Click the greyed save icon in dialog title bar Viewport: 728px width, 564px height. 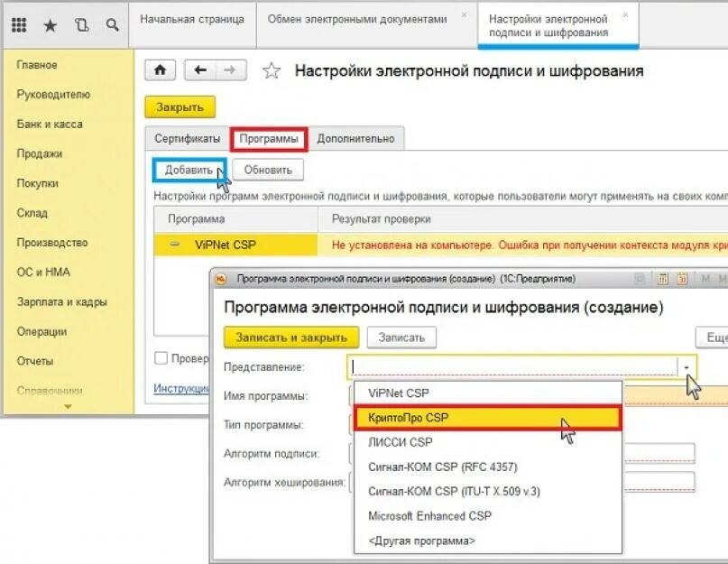click(x=640, y=279)
